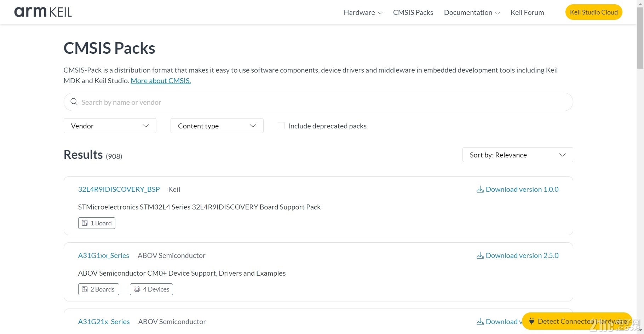Click the 1 Board tag

(x=97, y=223)
